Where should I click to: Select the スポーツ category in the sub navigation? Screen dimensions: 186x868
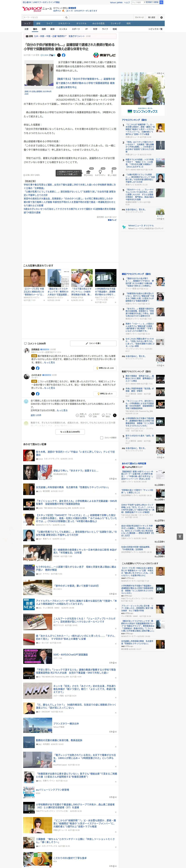[76, 29]
